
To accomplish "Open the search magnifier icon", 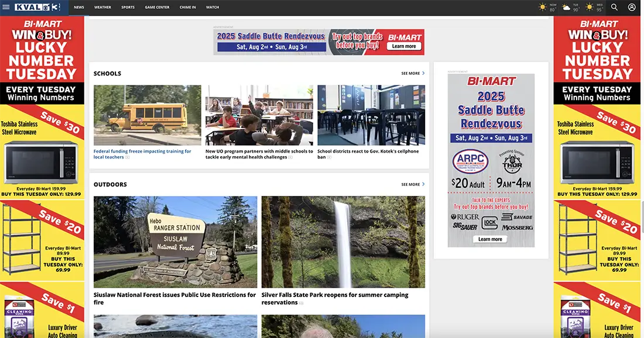I will (614, 7).
